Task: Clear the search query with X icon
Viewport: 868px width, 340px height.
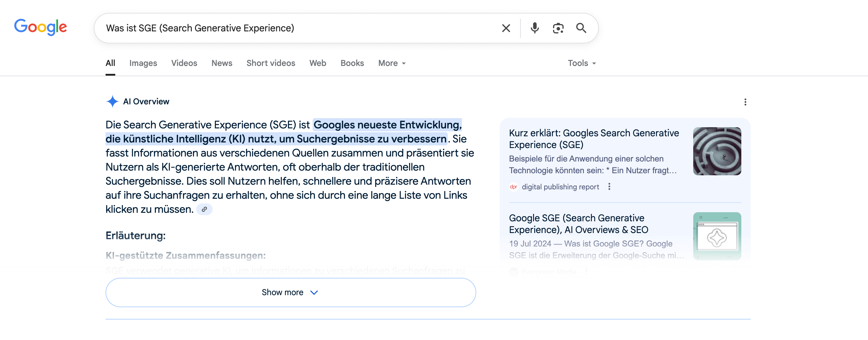Action: click(506, 28)
